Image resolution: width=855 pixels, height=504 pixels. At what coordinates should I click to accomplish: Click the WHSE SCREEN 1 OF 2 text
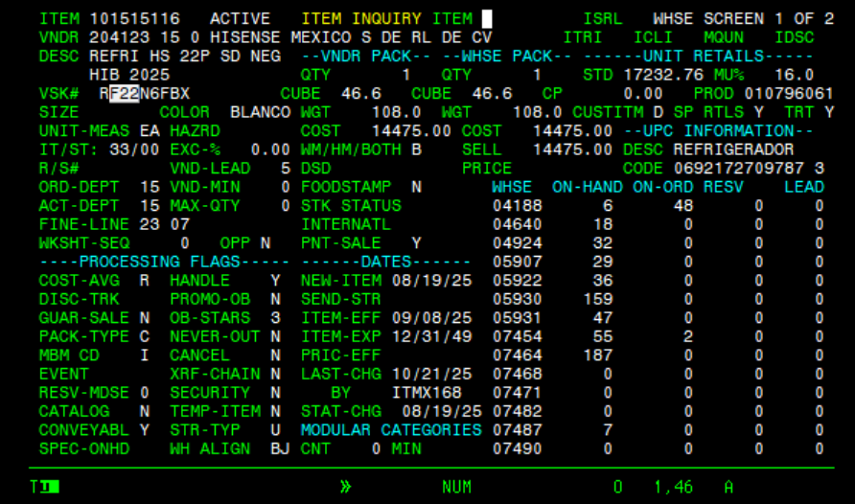(744, 18)
